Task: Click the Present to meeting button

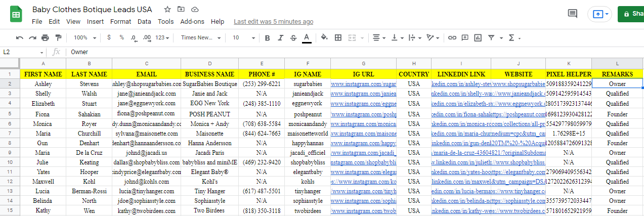Action: click(599, 14)
